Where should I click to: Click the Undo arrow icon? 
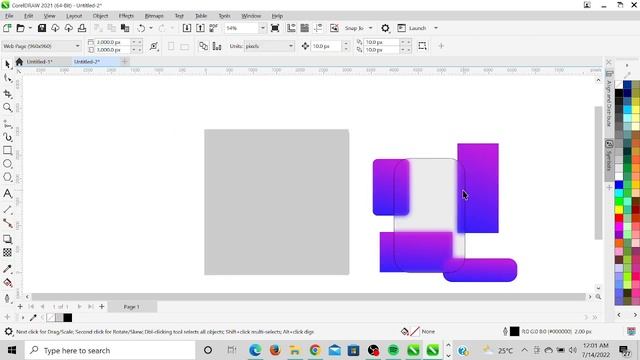coord(141,28)
